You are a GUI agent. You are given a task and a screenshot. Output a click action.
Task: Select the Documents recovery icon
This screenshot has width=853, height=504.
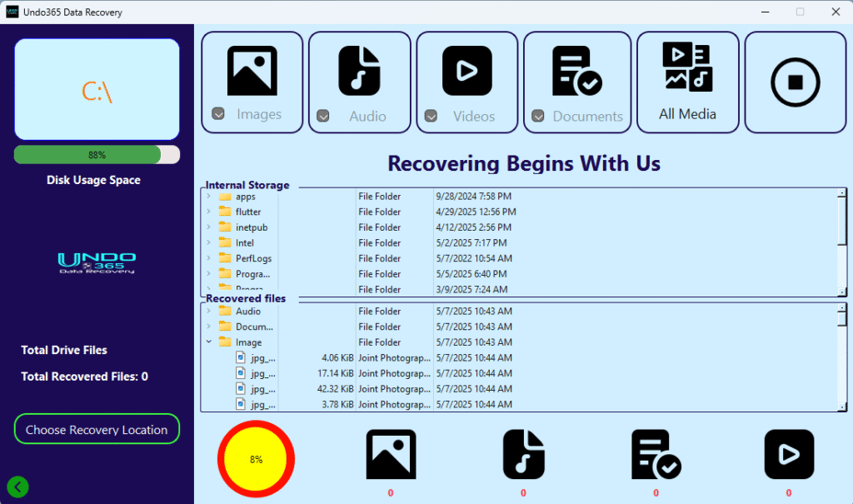click(576, 71)
